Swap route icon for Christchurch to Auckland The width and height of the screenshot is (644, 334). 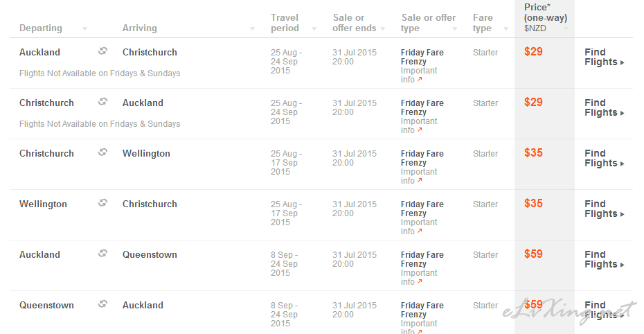102,102
